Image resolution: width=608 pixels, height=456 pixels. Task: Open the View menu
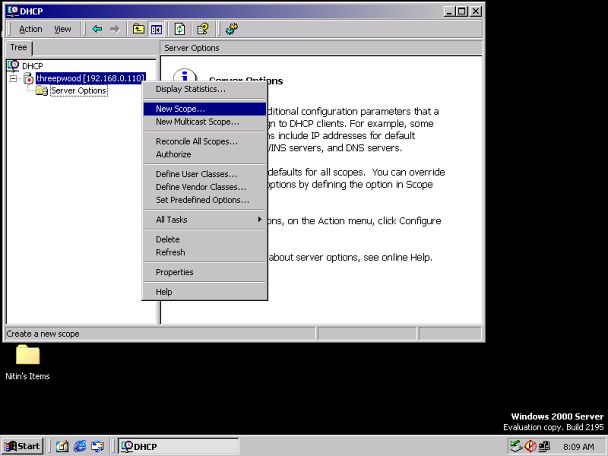coord(62,29)
